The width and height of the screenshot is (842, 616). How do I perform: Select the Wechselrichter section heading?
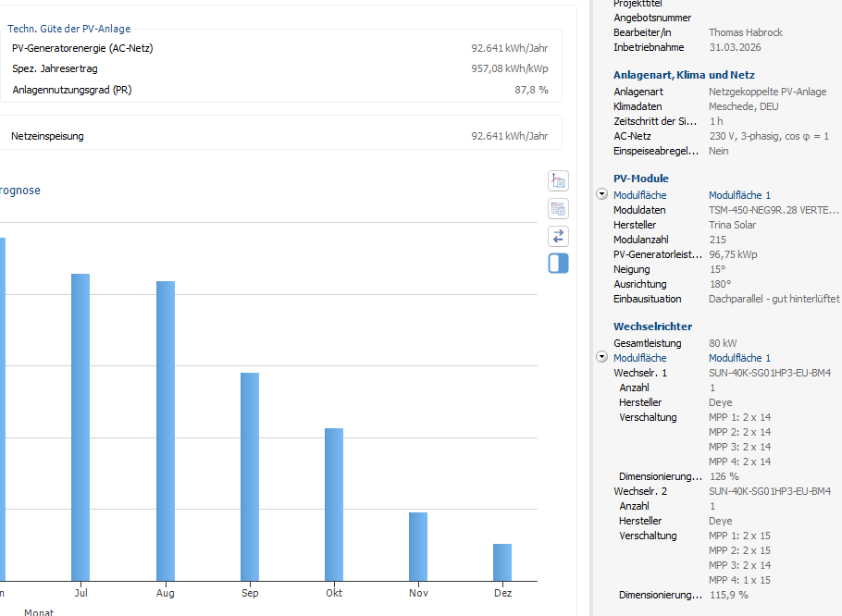click(x=652, y=326)
